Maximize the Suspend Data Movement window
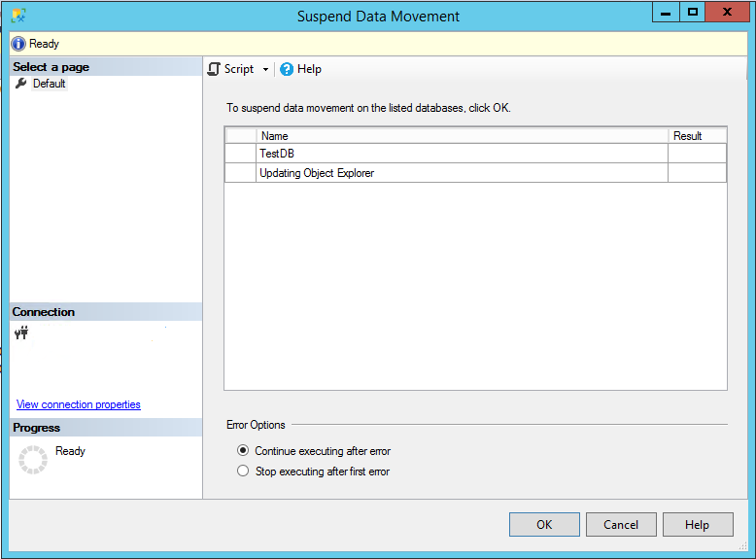 693,13
